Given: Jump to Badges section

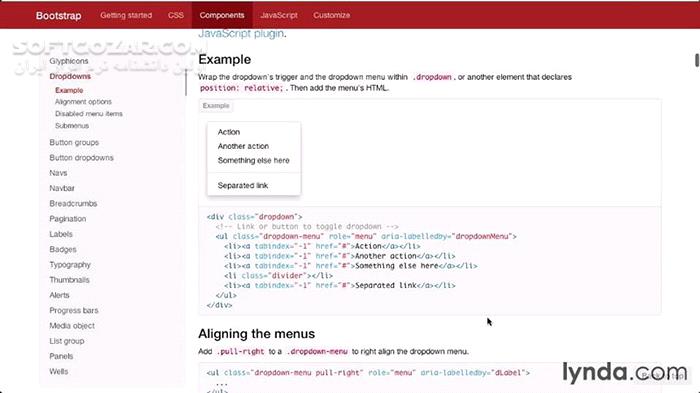Looking at the screenshot, I should pos(63,249).
